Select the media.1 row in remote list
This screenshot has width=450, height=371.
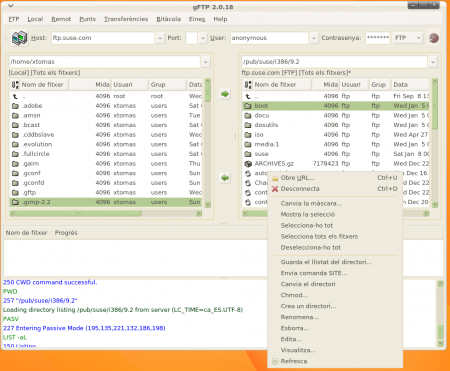click(336, 144)
